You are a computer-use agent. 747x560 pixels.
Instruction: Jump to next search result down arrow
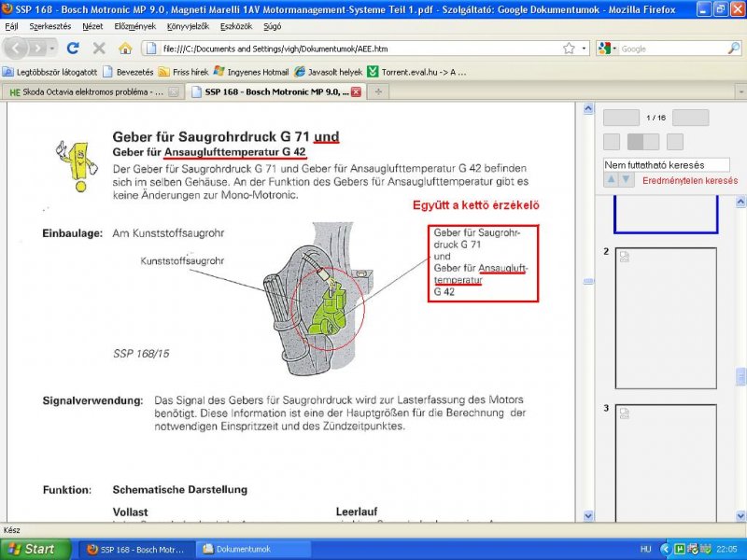click(626, 179)
